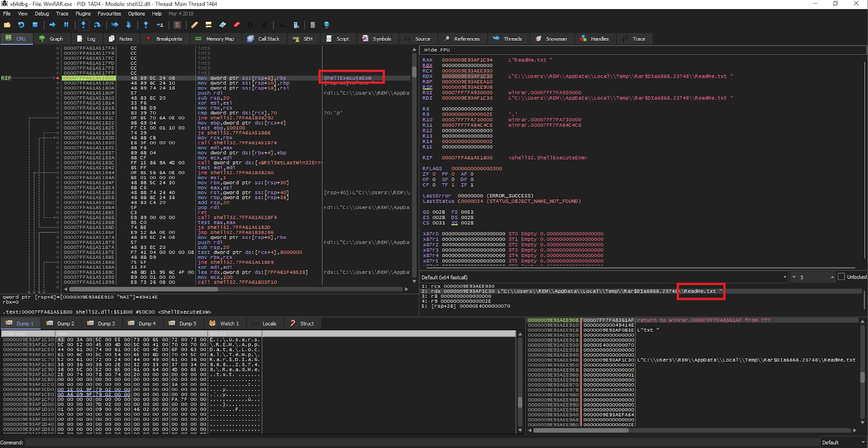Execute till return arrow icon
This screenshot has width=868, height=448.
146,25
